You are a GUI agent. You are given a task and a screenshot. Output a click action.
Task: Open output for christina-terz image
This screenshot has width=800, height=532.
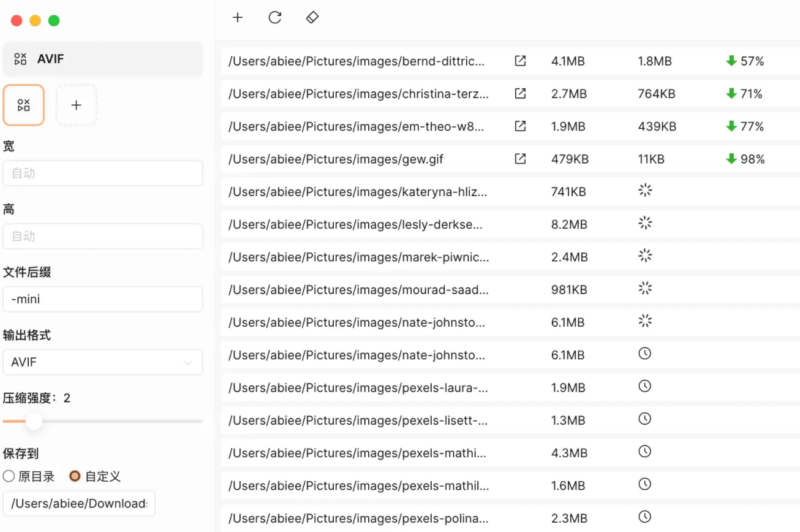(x=520, y=94)
